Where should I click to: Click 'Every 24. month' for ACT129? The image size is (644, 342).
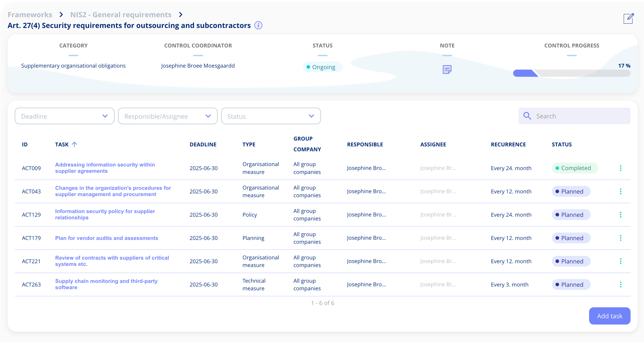(x=511, y=215)
